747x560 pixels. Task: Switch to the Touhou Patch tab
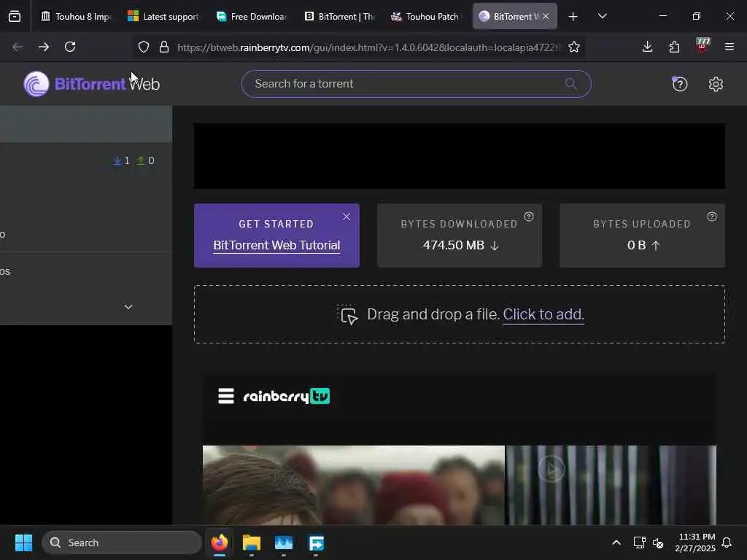coord(427,16)
